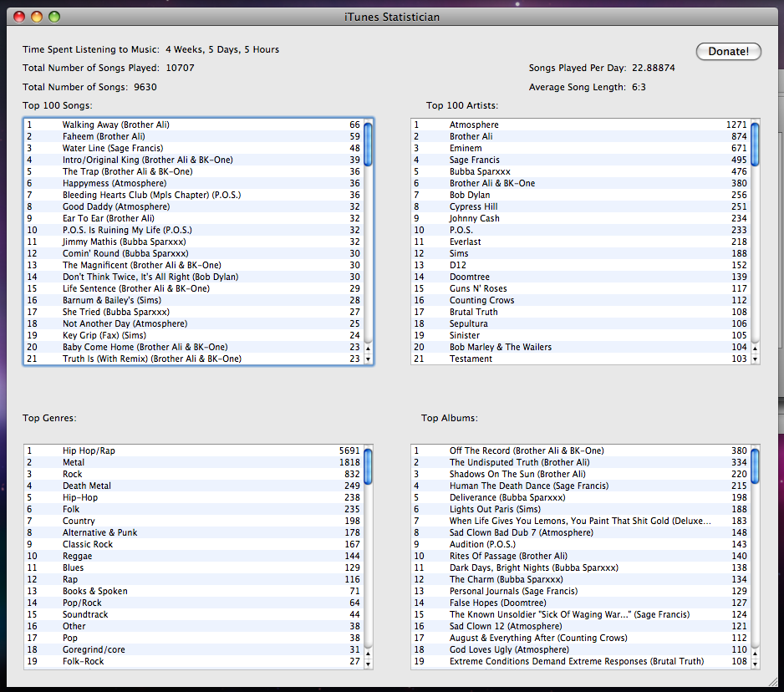Select song Jimmy Mathis (Bubba Sparxxx)
The width and height of the screenshot is (784, 692).
(194, 242)
